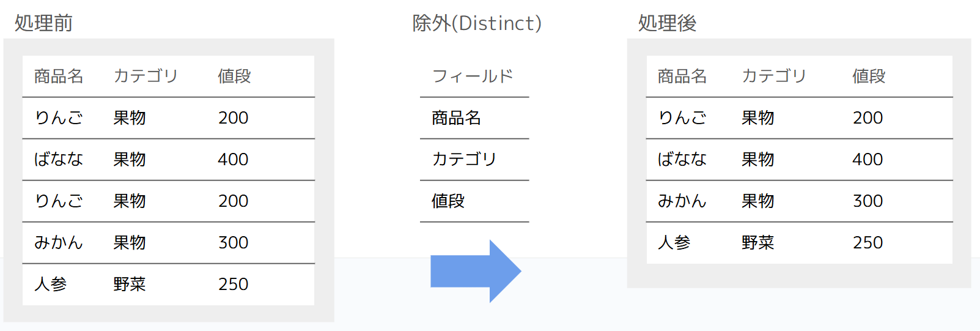Click 人参 in the 処理前 table

pos(51,284)
